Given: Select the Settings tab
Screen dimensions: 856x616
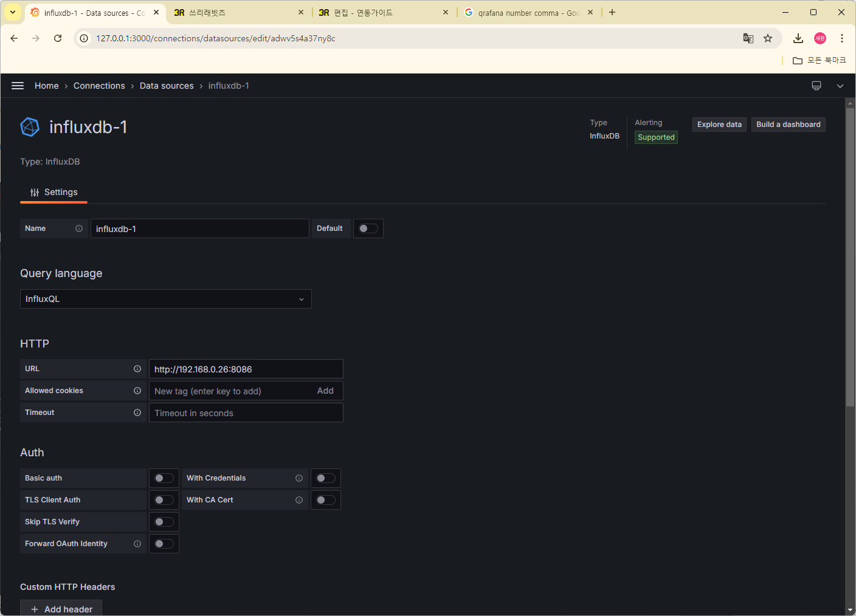Looking at the screenshot, I should click(54, 193).
